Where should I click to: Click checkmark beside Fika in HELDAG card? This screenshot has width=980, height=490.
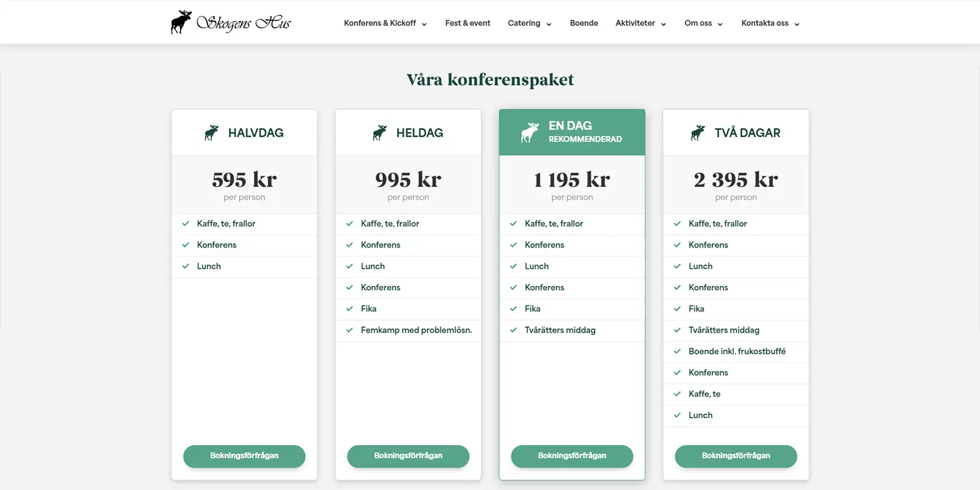[350, 309]
